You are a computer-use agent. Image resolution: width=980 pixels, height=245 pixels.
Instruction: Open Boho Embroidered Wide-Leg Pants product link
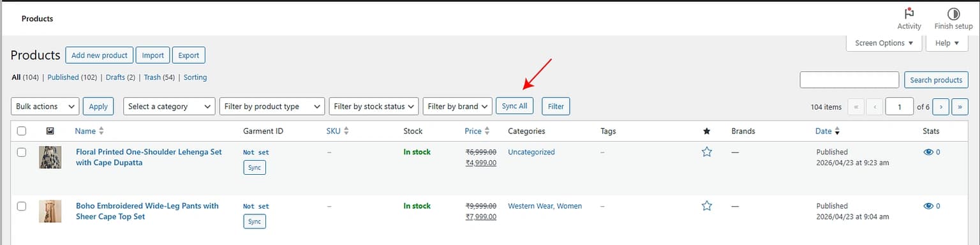(x=147, y=211)
